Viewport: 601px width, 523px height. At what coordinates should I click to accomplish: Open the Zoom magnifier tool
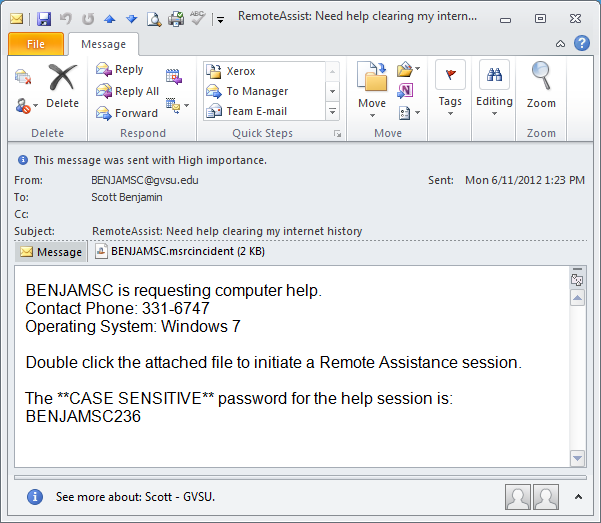(x=541, y=85)
